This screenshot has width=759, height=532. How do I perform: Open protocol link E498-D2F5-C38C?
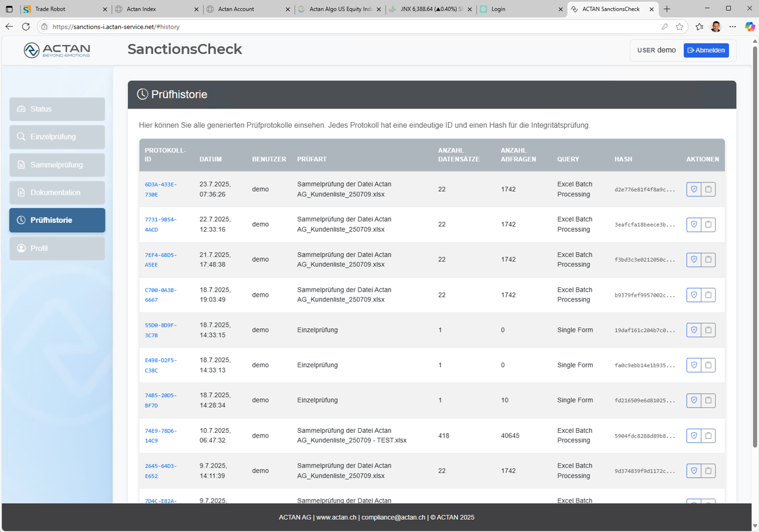161,365
